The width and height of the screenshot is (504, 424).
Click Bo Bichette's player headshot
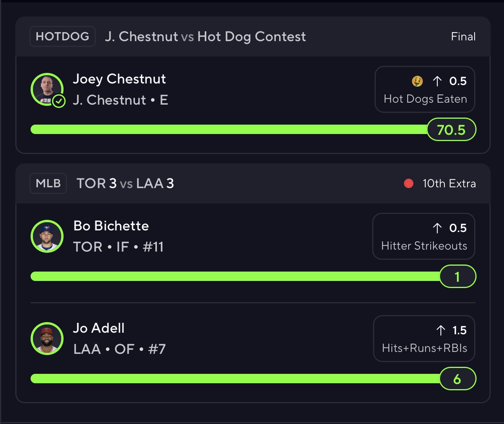tap(47, 236)
